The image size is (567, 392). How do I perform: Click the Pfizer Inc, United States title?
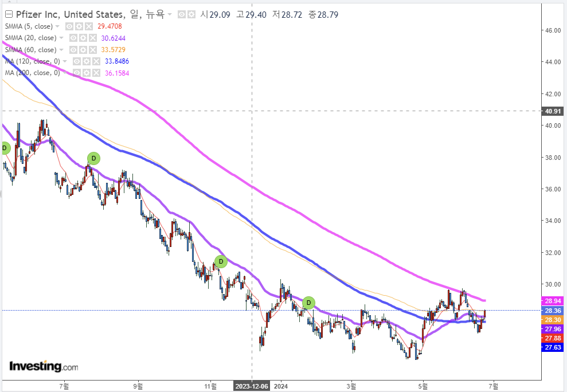click(x=71, y=14)
